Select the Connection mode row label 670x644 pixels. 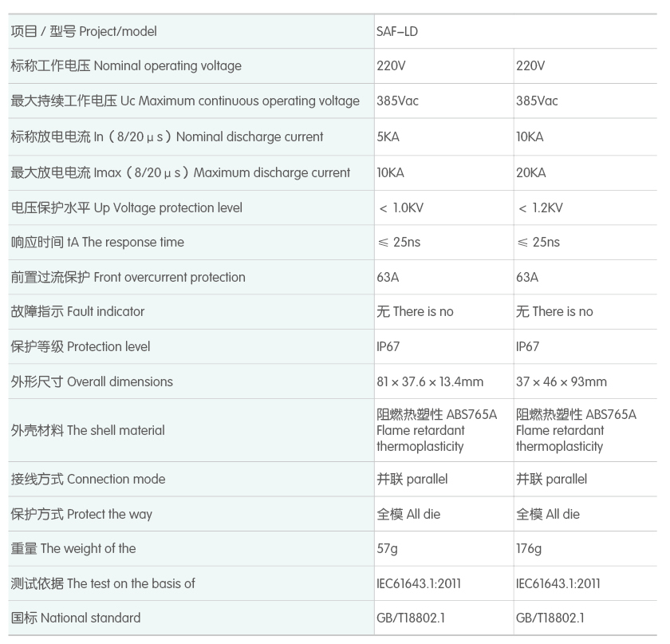[88, 479]
